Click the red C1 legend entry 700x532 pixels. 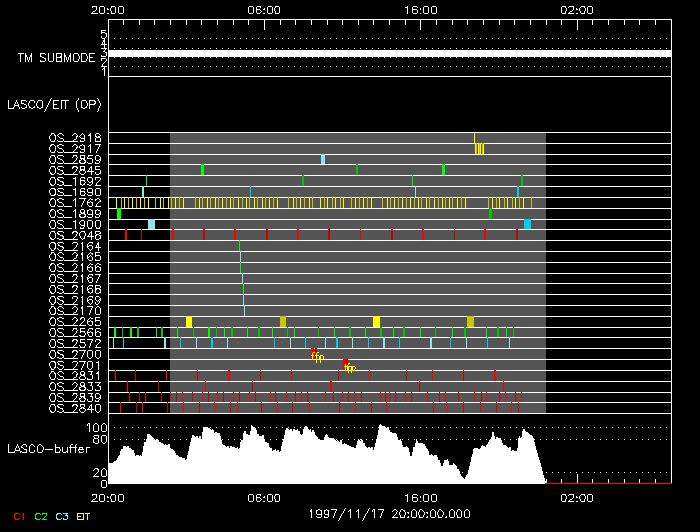click(18, 516)
